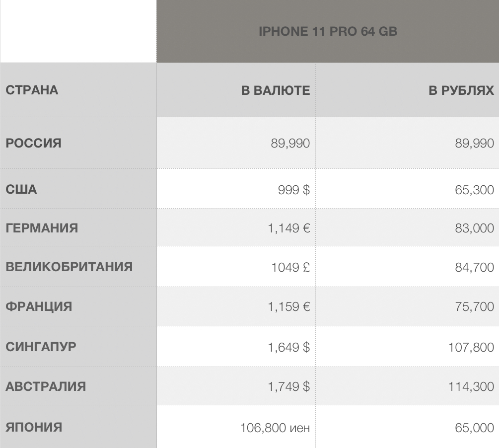Select the 1,149 € price cell
This screenshot has width=499, height=448.
288,228
